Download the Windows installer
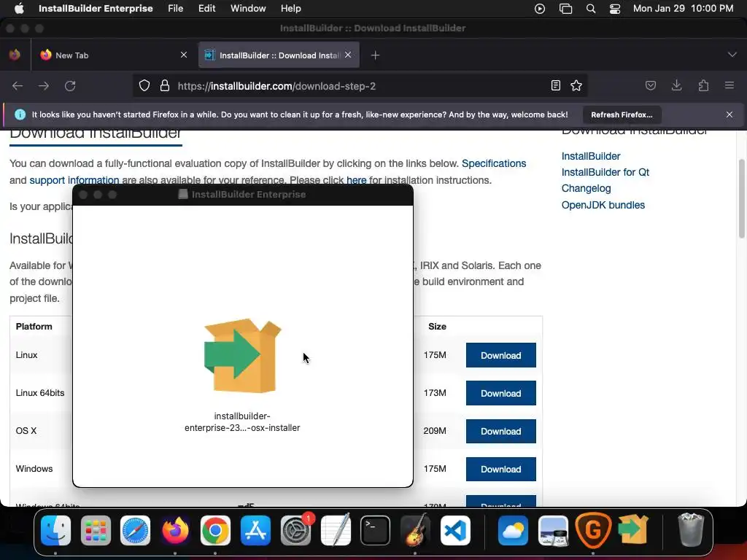This screenshot has width=747, height=560. click(x=500, y=469)
